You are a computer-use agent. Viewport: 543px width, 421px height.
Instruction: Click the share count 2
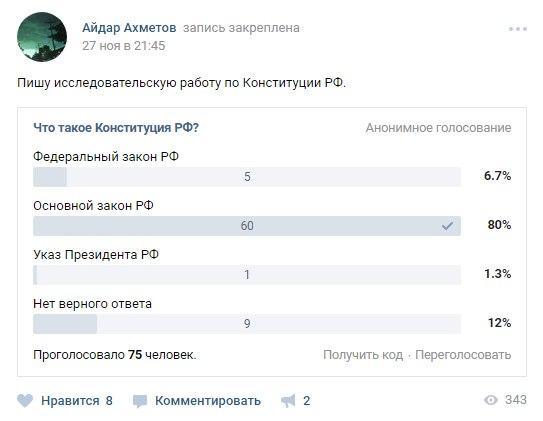306,401
